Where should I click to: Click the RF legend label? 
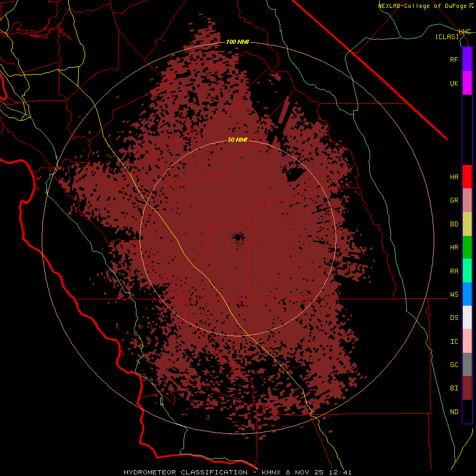point(454,59)
